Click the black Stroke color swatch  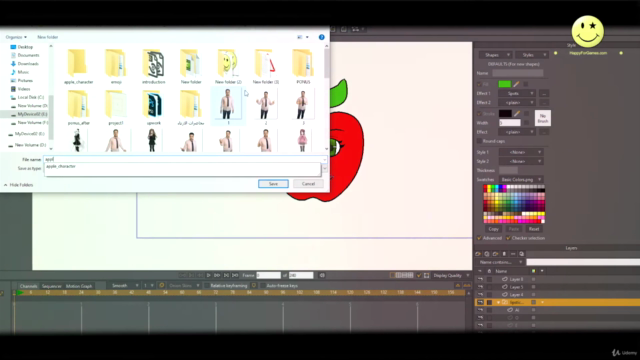coord(504,113)
